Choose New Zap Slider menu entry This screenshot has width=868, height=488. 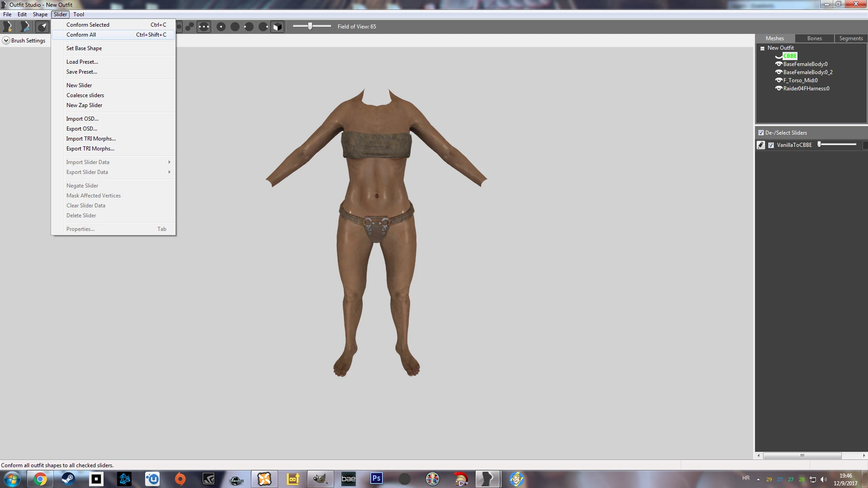113,105
